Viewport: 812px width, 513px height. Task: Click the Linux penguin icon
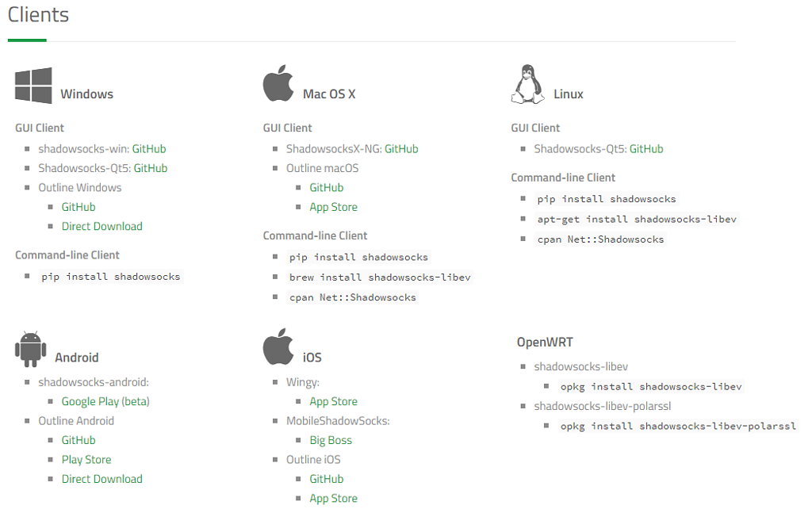click(527, 85)
